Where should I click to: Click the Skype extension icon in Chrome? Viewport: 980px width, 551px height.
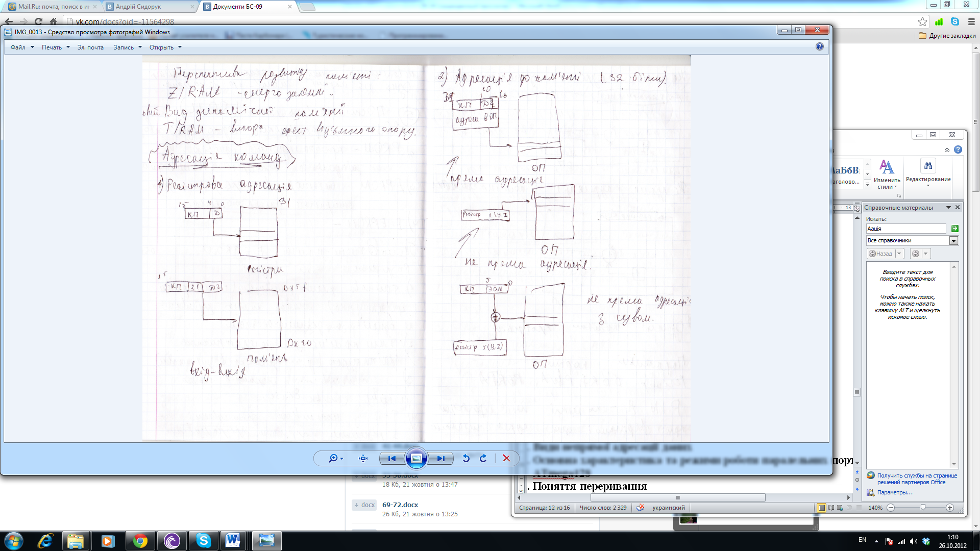(x=955, y=21)
